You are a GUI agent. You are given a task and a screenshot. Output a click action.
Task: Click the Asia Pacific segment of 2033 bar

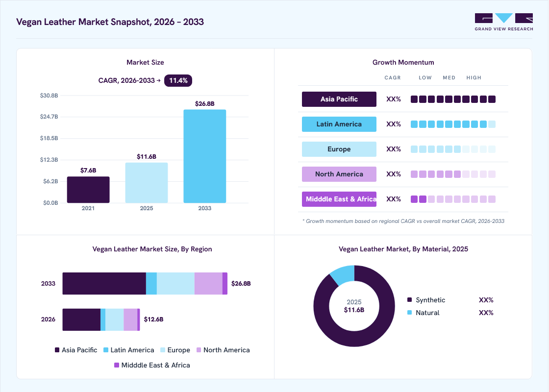[x=104, y=284]
